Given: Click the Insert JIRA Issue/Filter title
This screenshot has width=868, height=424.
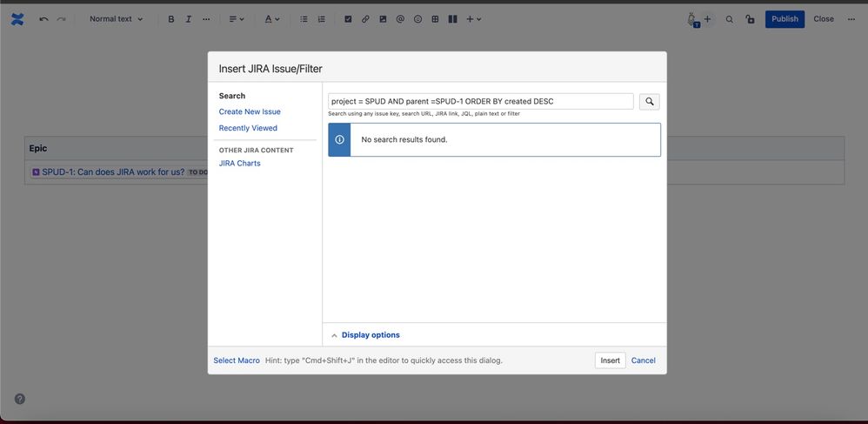Looking at the screenshot, I should (x=270, y=69).
